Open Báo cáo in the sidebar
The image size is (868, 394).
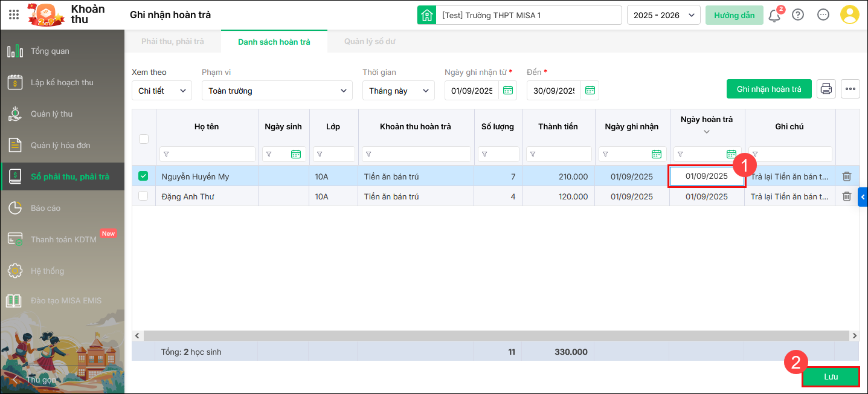pyautogui.click(x=62, y=208)
